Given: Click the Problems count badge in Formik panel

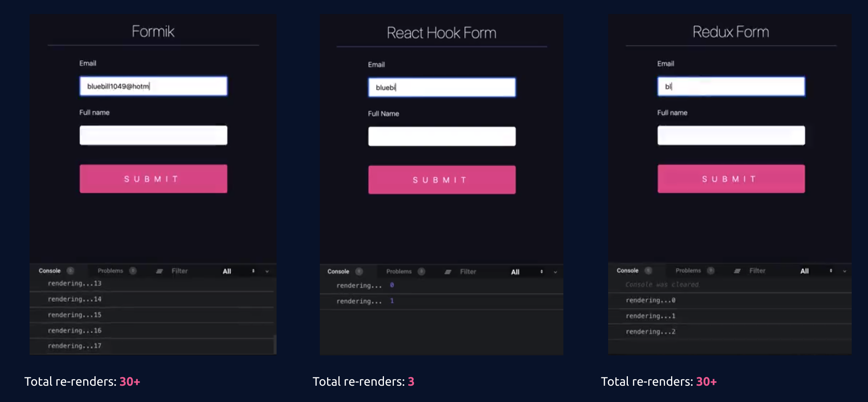Looking at the screenshot, I should (x=133, y=271).
